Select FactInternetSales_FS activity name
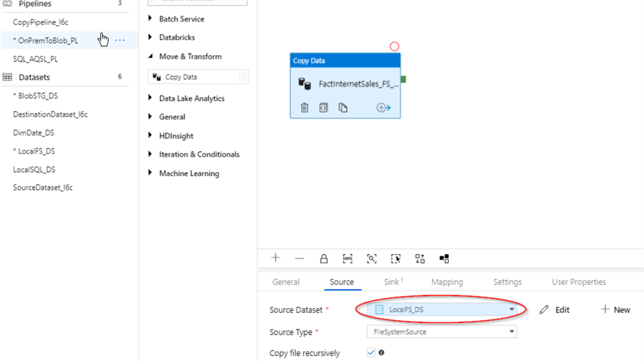 pos(358,84)
